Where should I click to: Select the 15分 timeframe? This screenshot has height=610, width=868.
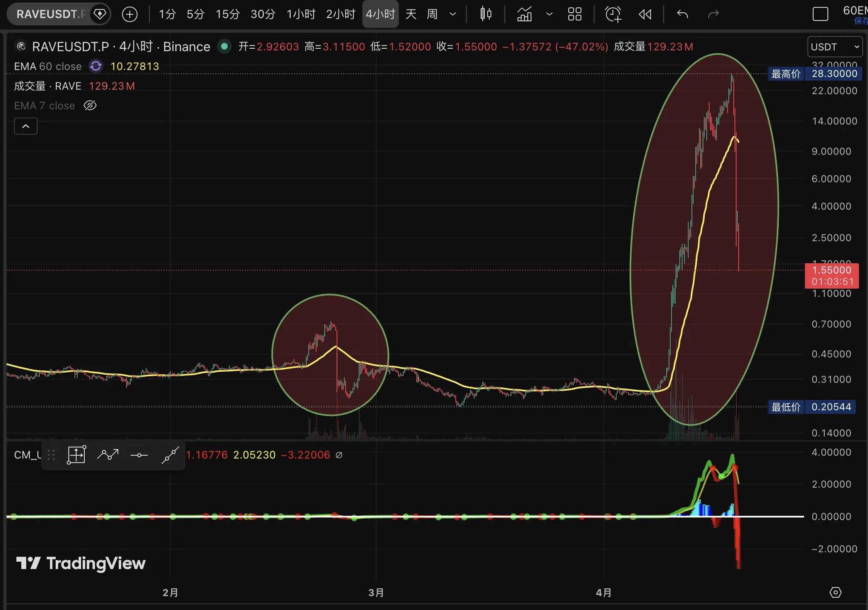pyautogui.click(x=228, y=14)
